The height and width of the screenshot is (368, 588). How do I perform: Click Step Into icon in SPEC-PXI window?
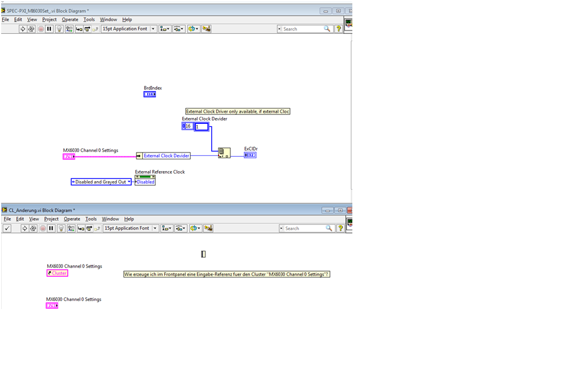click(79, 29)
